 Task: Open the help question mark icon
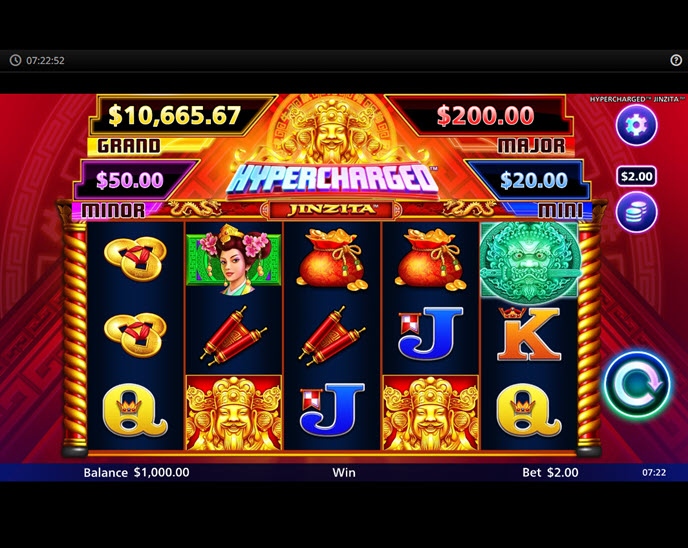[676, 60]
